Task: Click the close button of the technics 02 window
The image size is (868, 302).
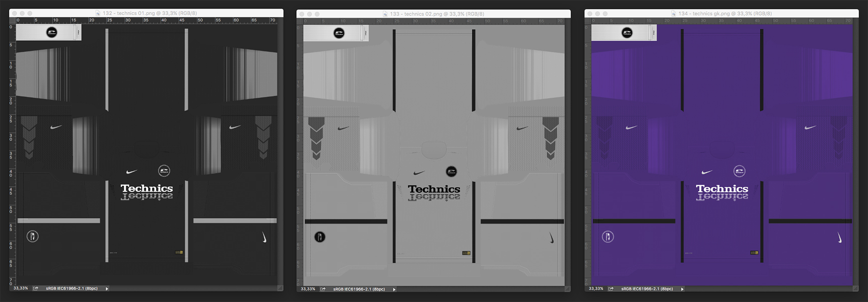Action: pyautogui.click(x=301, y=14)
